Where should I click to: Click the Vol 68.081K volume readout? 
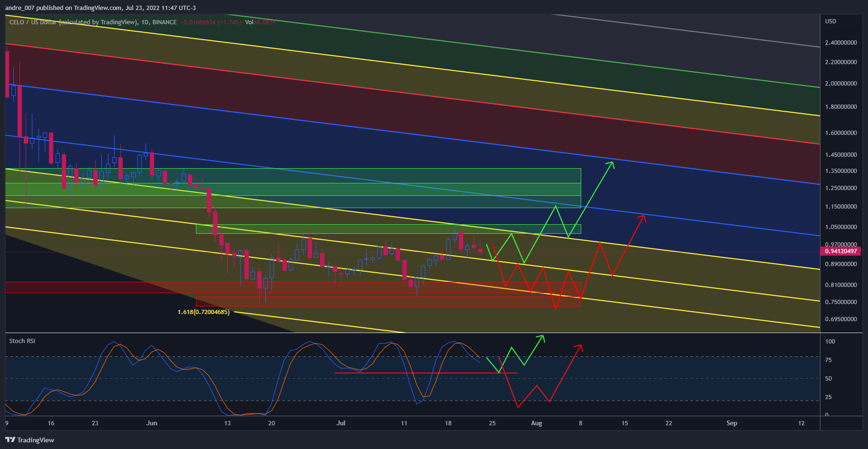tap(260, 22)
